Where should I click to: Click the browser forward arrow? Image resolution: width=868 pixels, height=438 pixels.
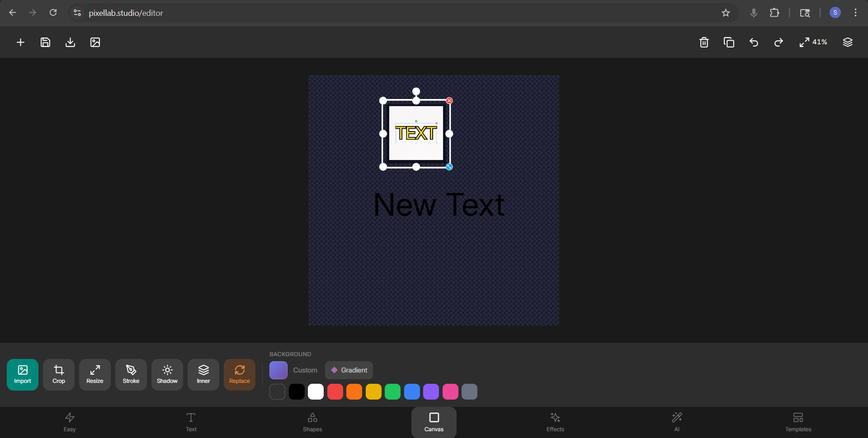(x=33, y=13)
